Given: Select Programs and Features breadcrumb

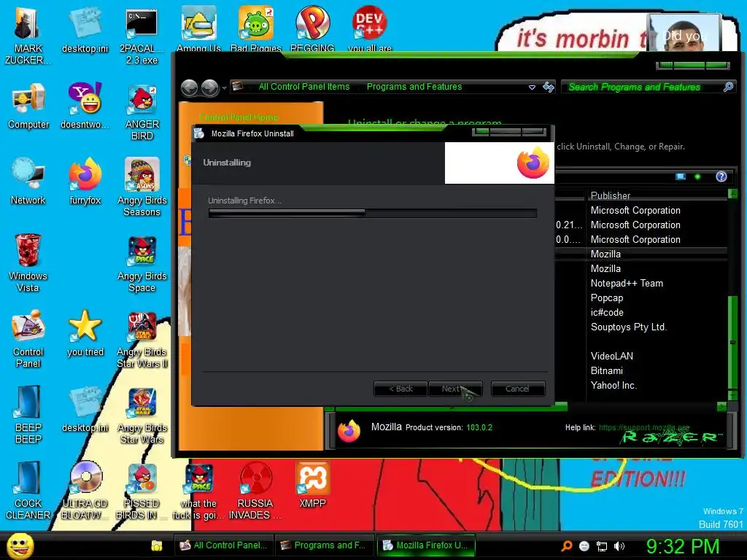Looking at the screenshot, I should click(x=414, y=87).
